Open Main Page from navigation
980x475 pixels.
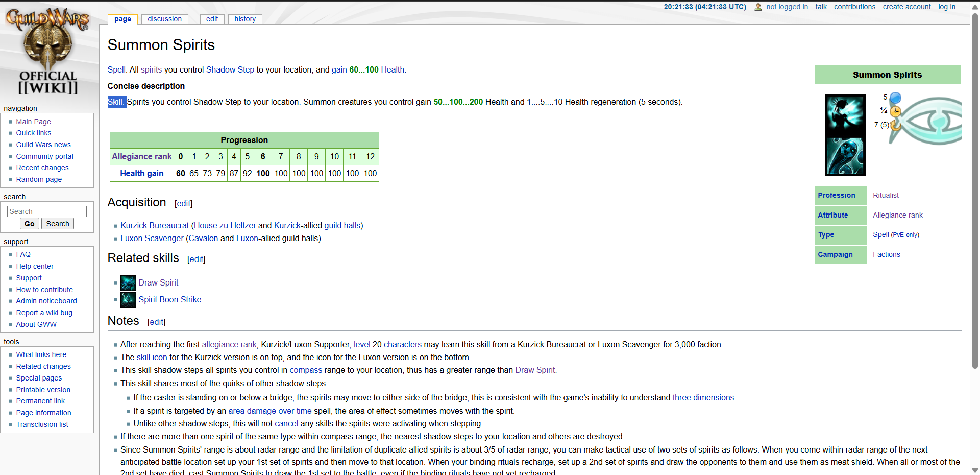tap(33, 122)
